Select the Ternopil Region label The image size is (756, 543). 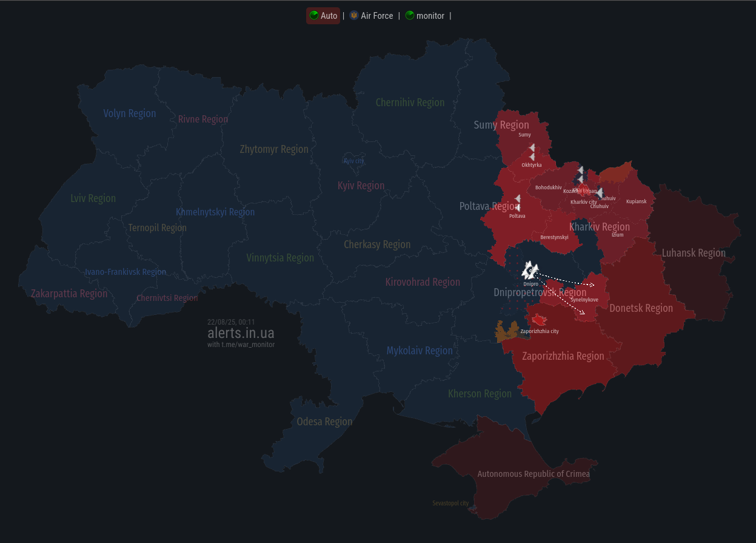point(158,228)
